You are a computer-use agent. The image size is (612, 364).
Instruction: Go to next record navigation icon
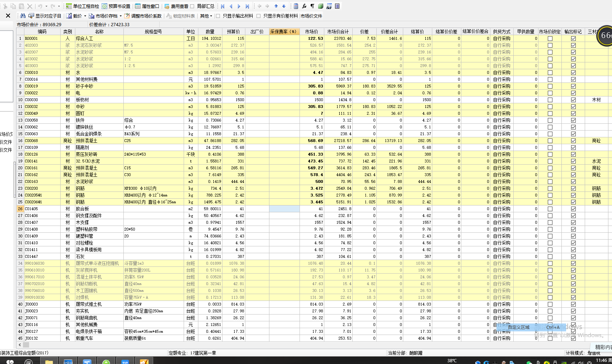point(239,6)
